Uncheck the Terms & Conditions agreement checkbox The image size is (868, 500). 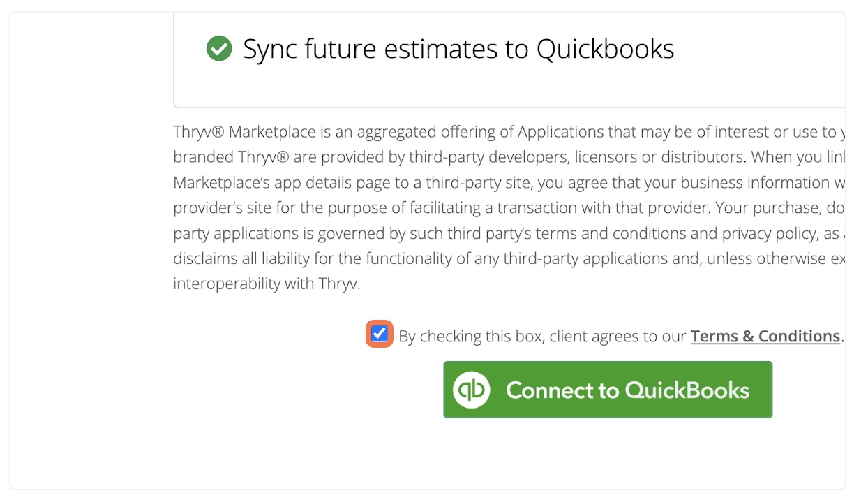[380, 334]
